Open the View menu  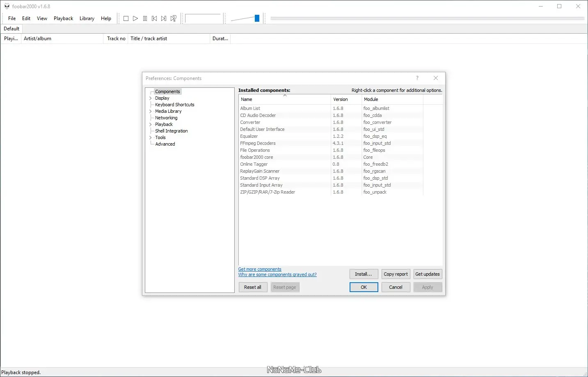(42, 18)
